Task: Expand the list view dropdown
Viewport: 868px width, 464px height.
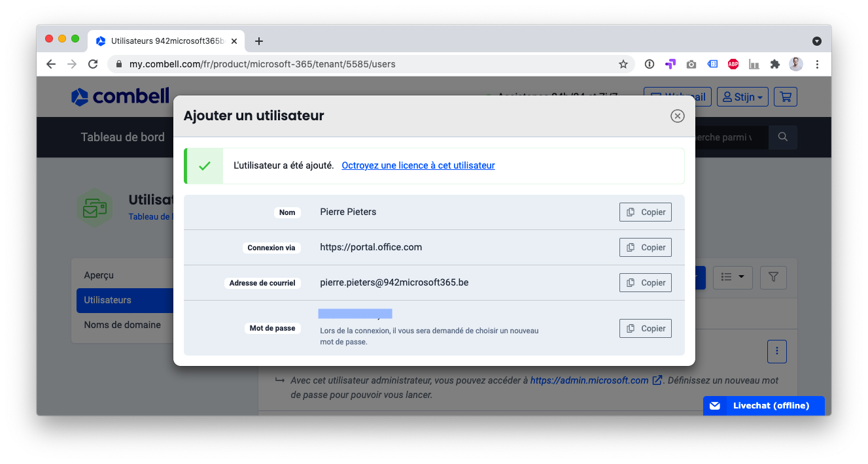Action: (732, 277)
